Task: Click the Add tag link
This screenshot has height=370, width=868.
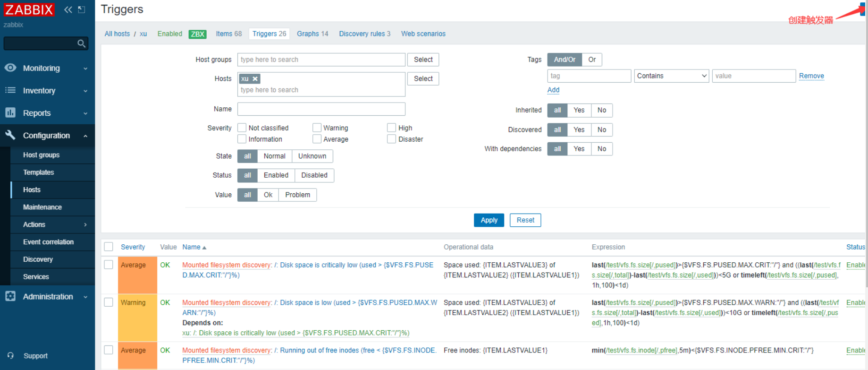Action: click(x=553, y=90)
